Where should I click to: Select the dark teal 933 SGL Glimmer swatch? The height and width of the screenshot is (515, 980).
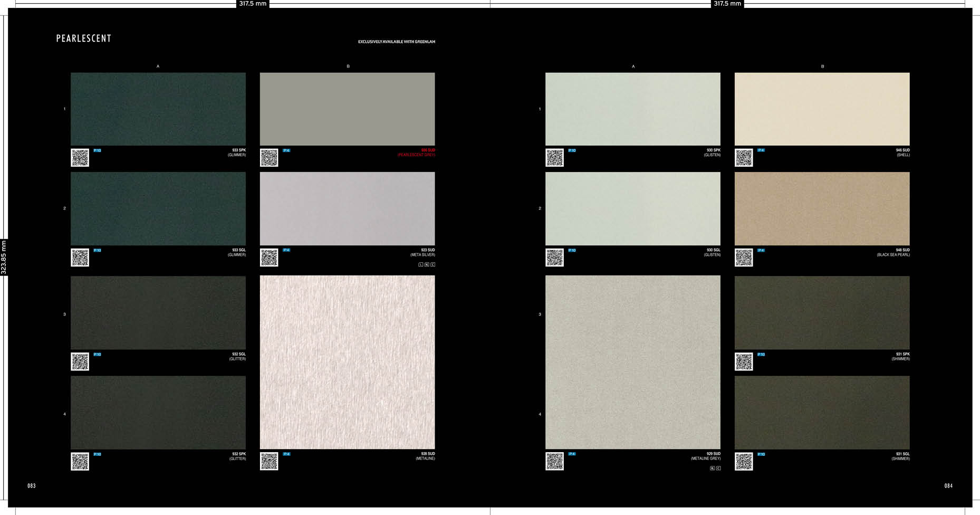click(x=158, y=208)
